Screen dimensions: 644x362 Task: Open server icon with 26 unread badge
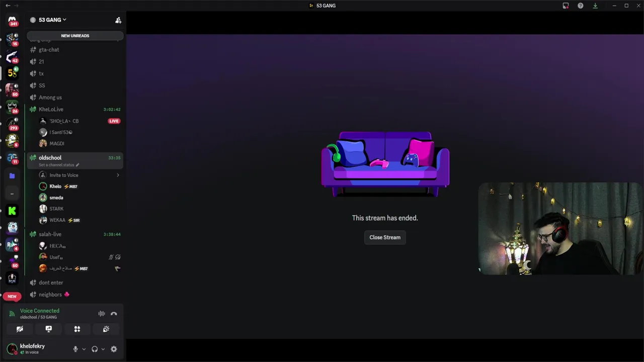(12, 107)
